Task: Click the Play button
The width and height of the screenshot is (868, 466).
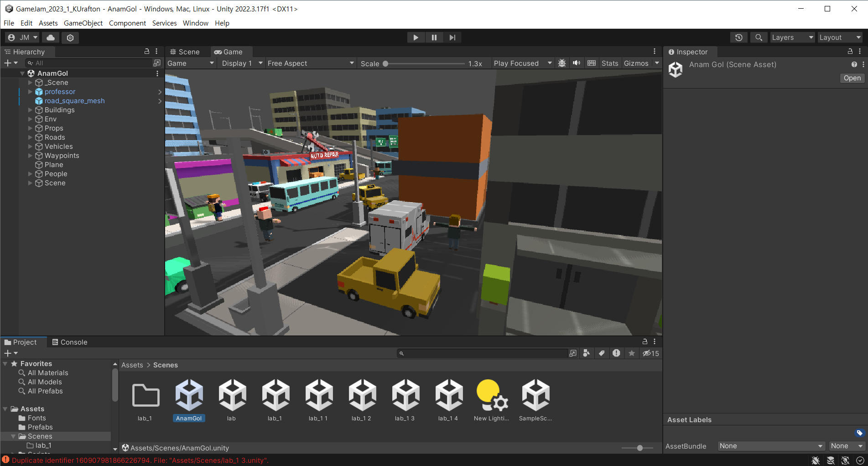Action: (416, 37)
